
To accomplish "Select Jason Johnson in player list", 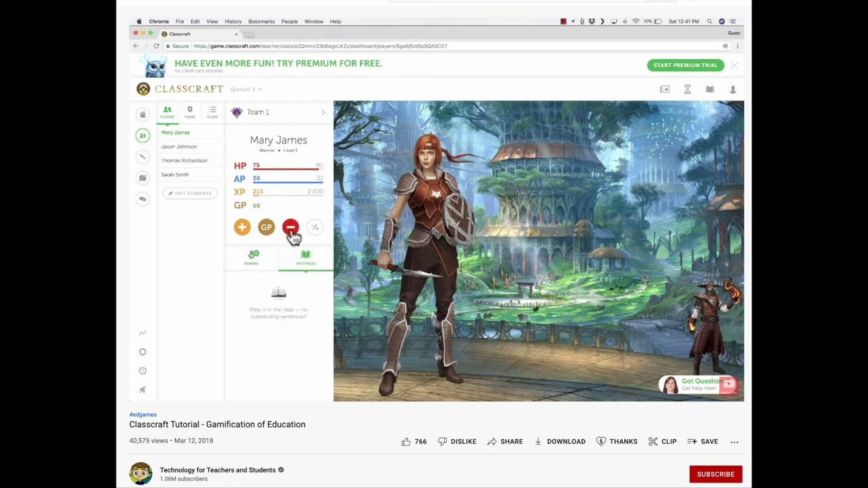I will [x=179, y=146].
